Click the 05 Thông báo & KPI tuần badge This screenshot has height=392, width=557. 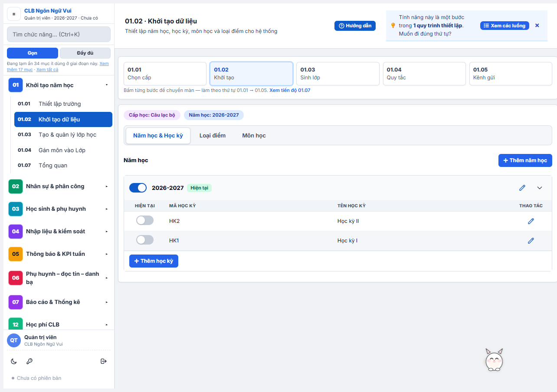click(16, 254)
